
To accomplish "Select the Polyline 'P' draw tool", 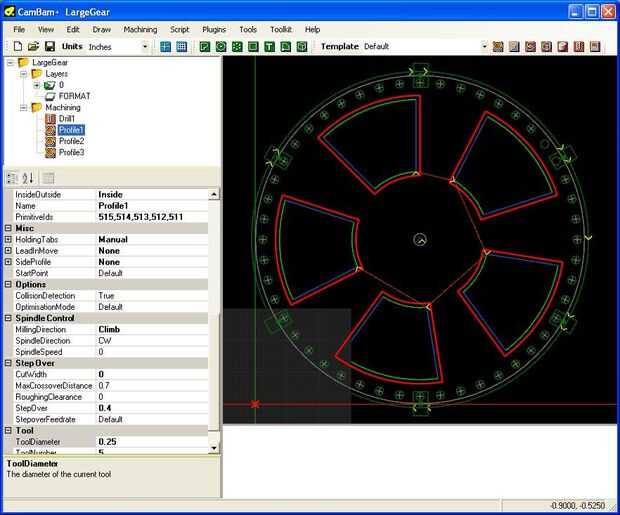I will pos(205,47).
